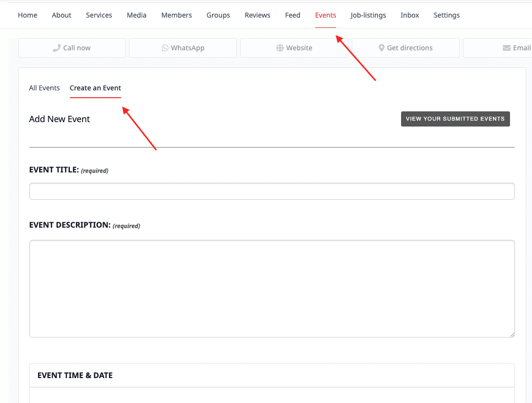
Task: Open the Members tab
Action: (x=176, y=15)
